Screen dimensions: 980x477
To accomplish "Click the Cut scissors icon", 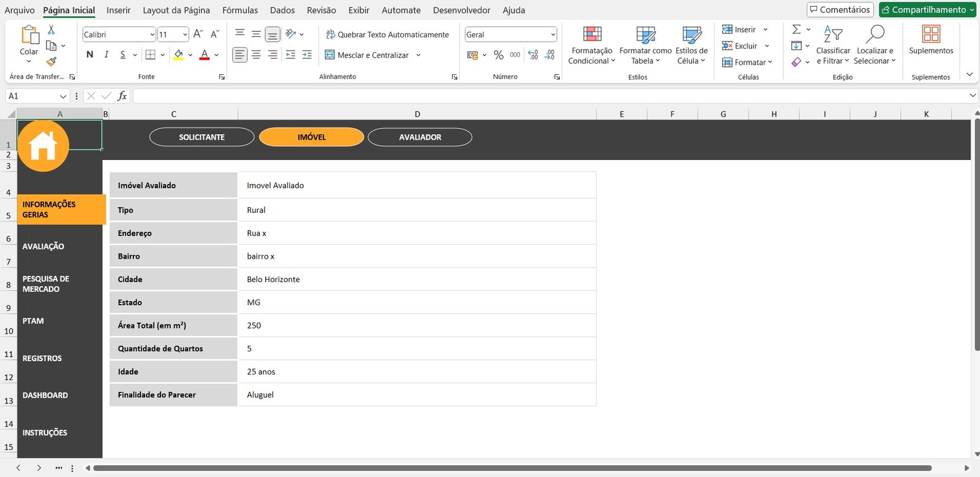I will (51, 29).
